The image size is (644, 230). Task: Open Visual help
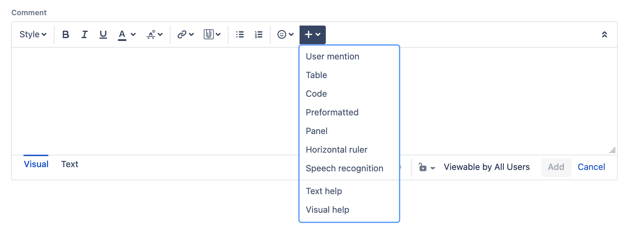tap(349, 210)
